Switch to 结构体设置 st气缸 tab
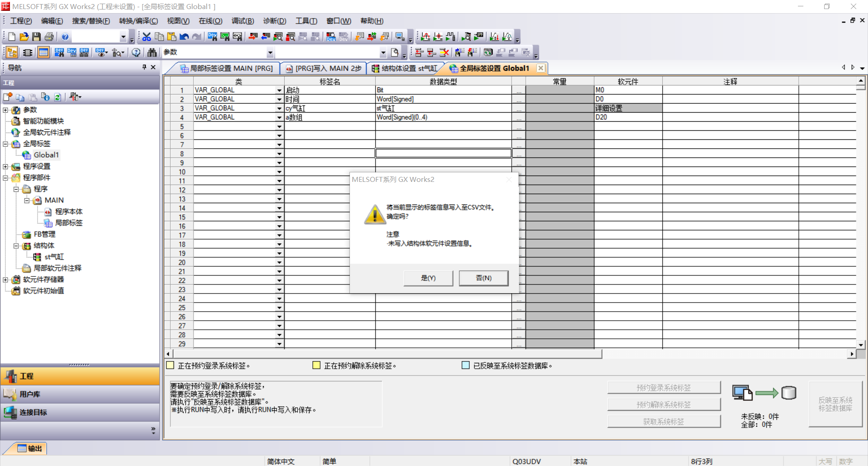This screenshot has height=466, width=868. [405, 68]
